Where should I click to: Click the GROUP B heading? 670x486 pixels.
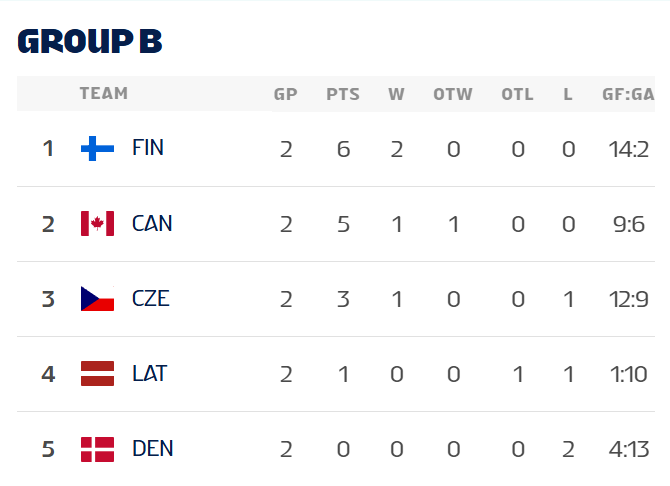pos(90,41)
